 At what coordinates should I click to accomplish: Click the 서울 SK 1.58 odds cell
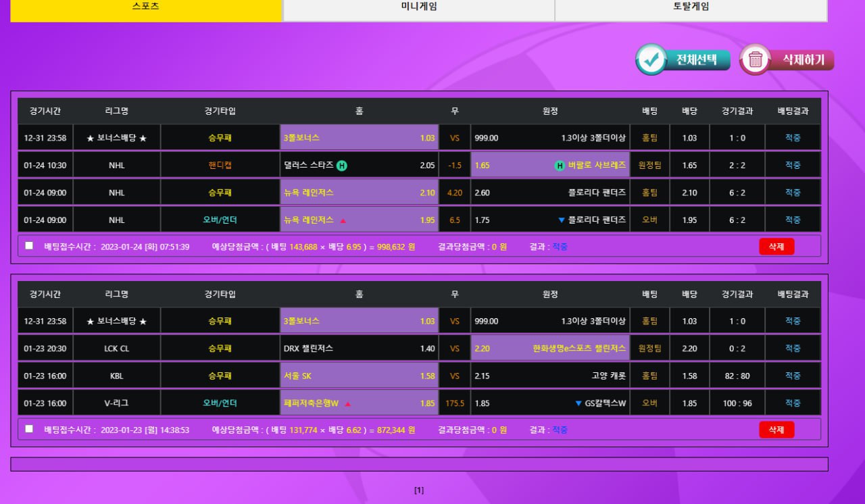click(359, 376)
